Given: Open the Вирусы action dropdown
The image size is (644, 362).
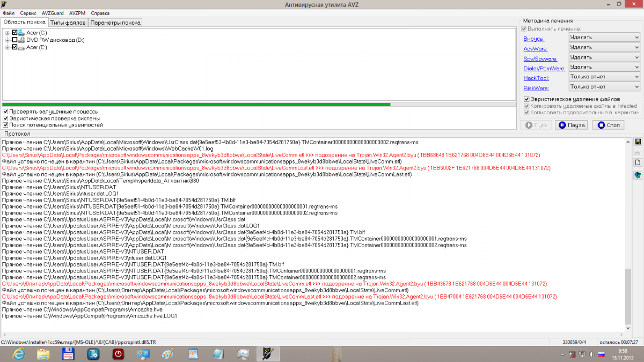Looking at the screenshot, I should [x=604, y=38].
